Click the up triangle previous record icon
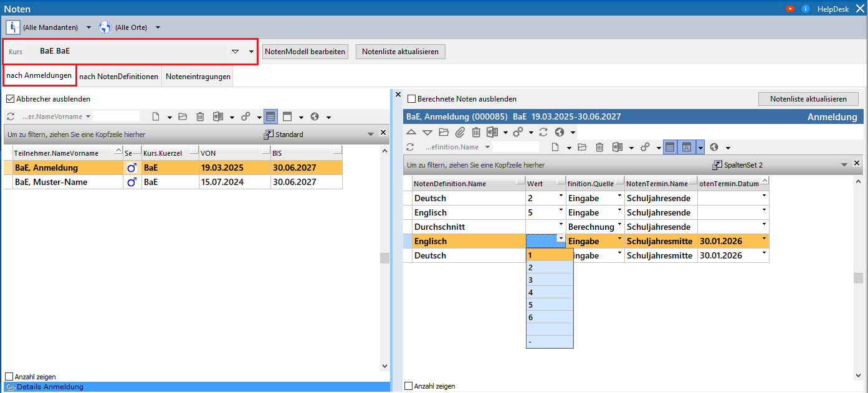868x393 pixels. pos(411,132)
